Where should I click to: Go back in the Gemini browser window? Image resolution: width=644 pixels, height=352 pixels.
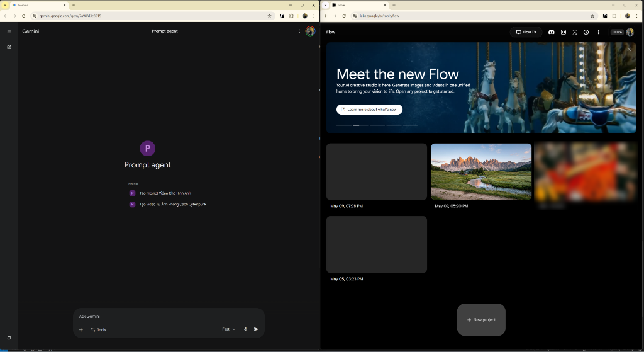pos(5,16)
